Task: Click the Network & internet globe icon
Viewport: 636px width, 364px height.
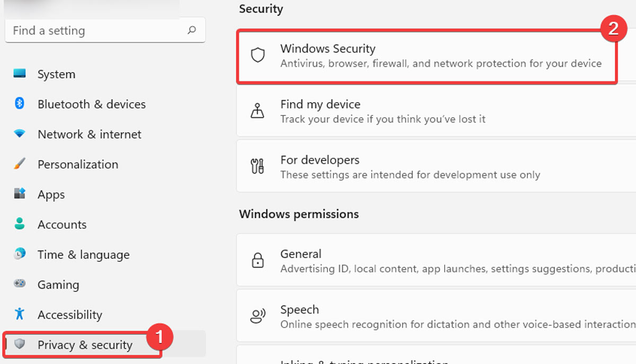Action: tap(19, 134)
